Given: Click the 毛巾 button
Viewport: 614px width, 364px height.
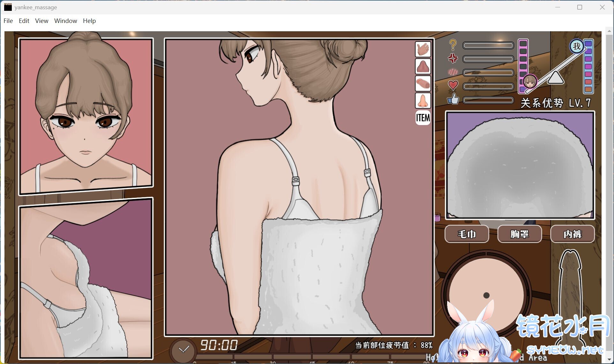Looking at the screenshot, I should [x=467, y=234].
